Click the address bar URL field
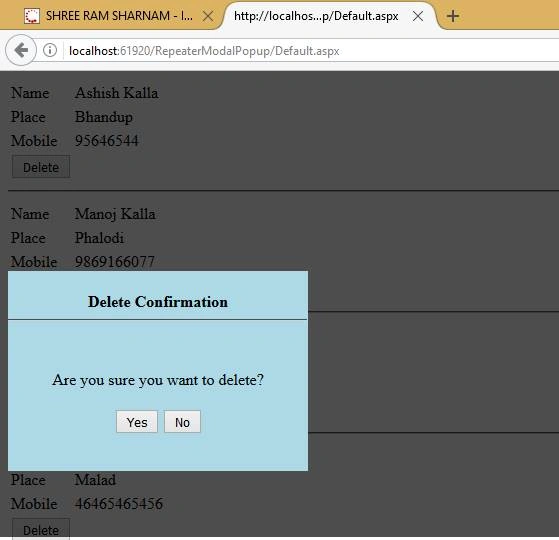559x540 pixels. (x=310, y=51)
